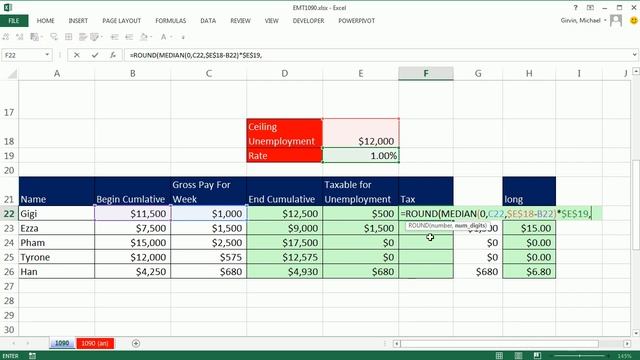Screen dimensions: 640x360
Task: Select the 1090 sheet tab
Action: (62, 343)
